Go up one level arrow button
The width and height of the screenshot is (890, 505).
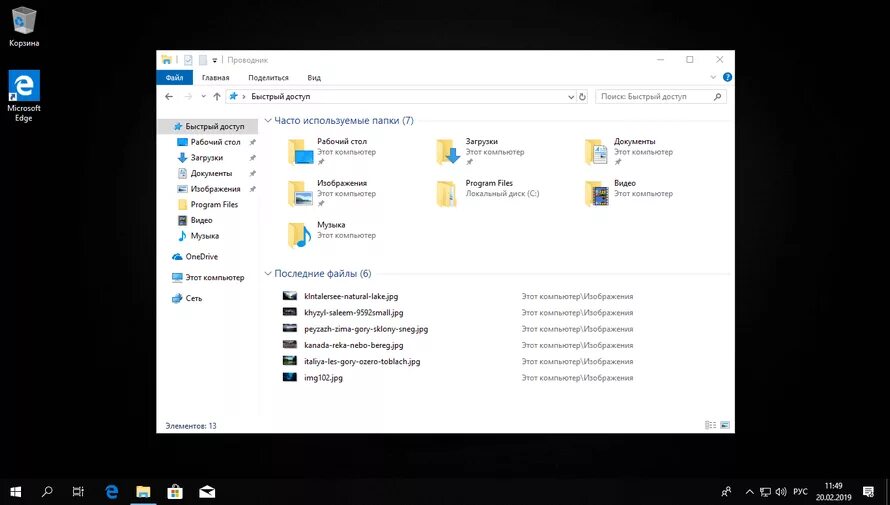tap(217, 96)
